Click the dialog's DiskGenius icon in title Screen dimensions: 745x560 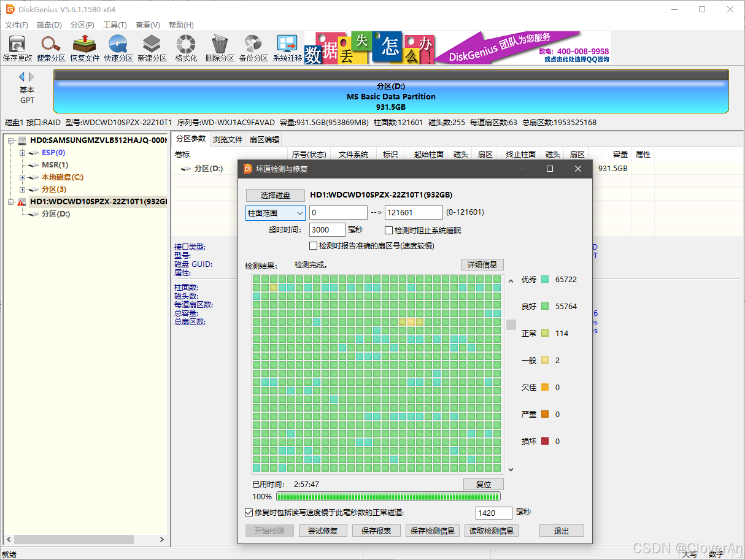click(x=248, y=169)
